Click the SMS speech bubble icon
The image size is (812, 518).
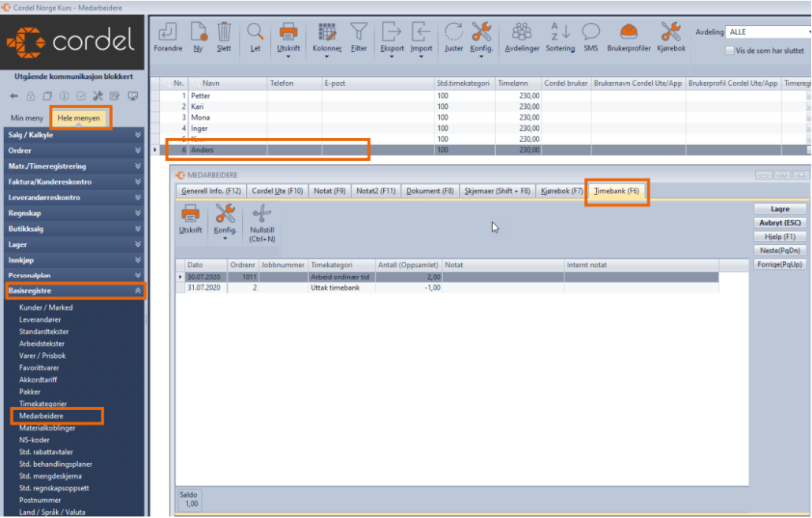coord(590,32)
